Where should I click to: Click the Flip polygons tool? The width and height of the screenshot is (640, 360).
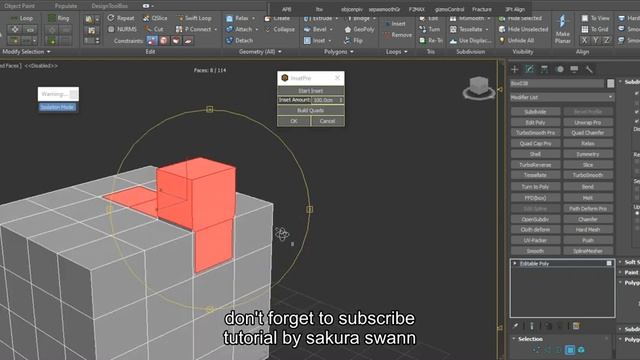353,40
